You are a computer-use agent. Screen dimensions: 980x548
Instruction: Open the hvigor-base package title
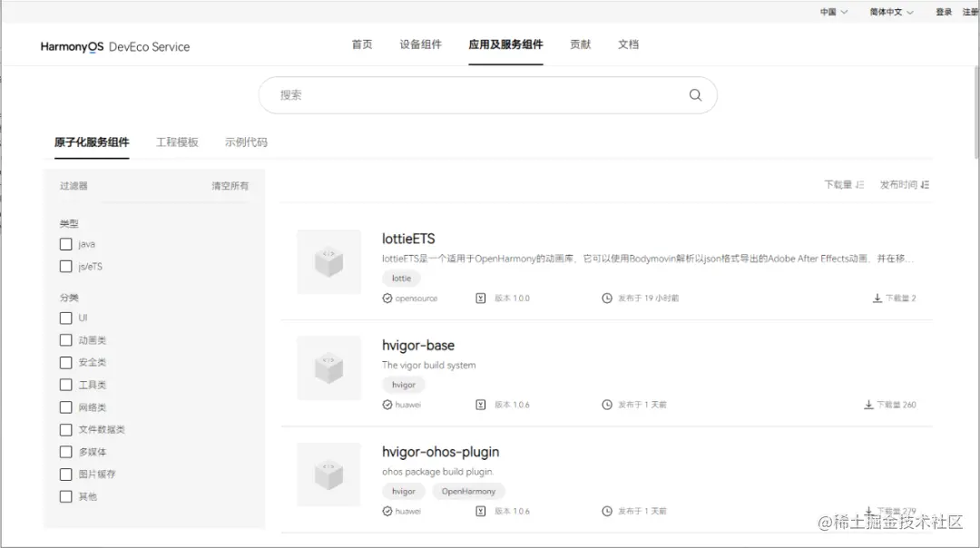(418, 345)
